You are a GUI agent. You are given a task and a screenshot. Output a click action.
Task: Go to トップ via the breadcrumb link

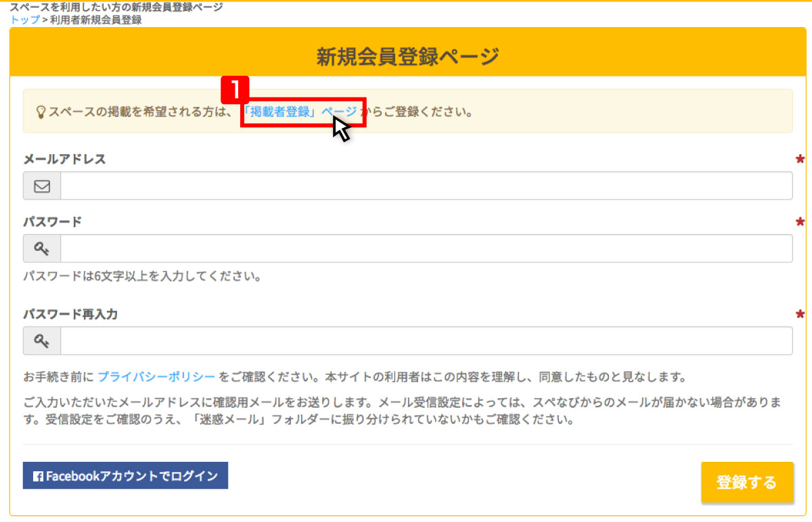click(24, 20)
